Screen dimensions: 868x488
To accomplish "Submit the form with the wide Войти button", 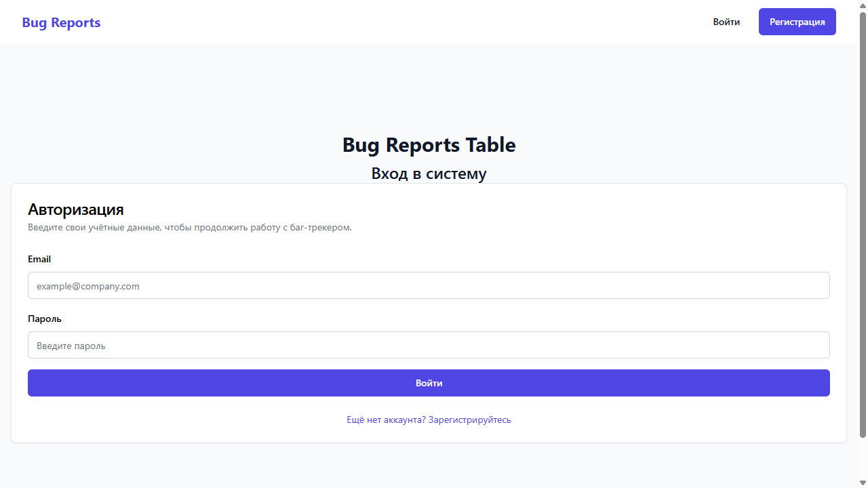I will pos(429,383).
